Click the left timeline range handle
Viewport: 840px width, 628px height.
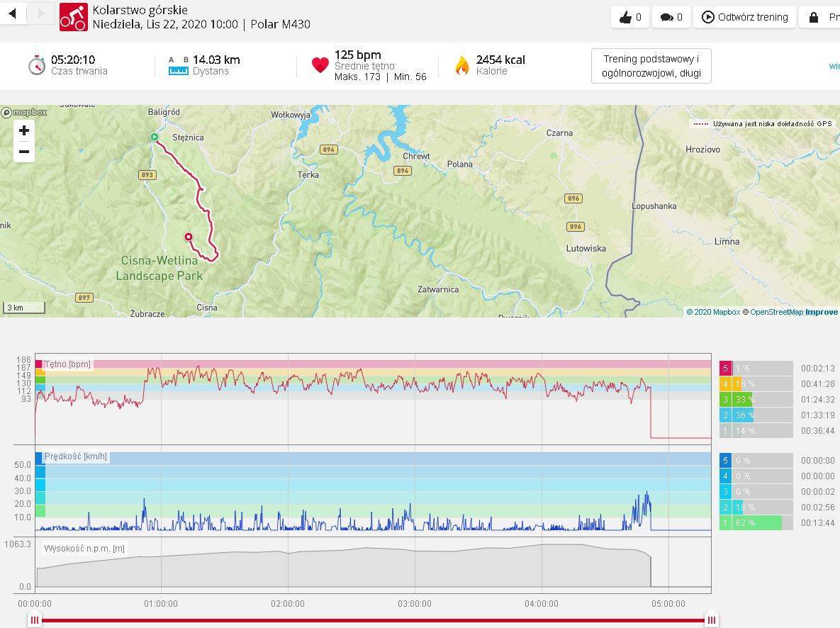pos(35,620)
